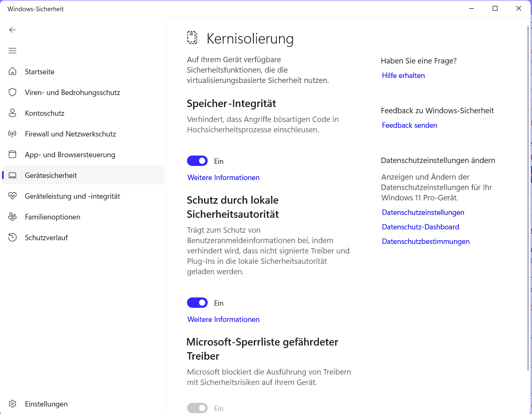Click the Speicher-Integrität heading
Screen dimensions: 532x414
(231, 103)
